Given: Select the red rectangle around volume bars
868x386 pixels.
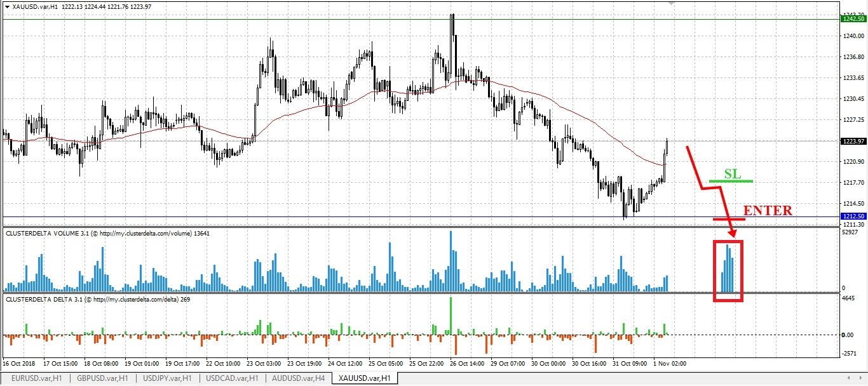Looking at the screenshot, I should point(728,271).
